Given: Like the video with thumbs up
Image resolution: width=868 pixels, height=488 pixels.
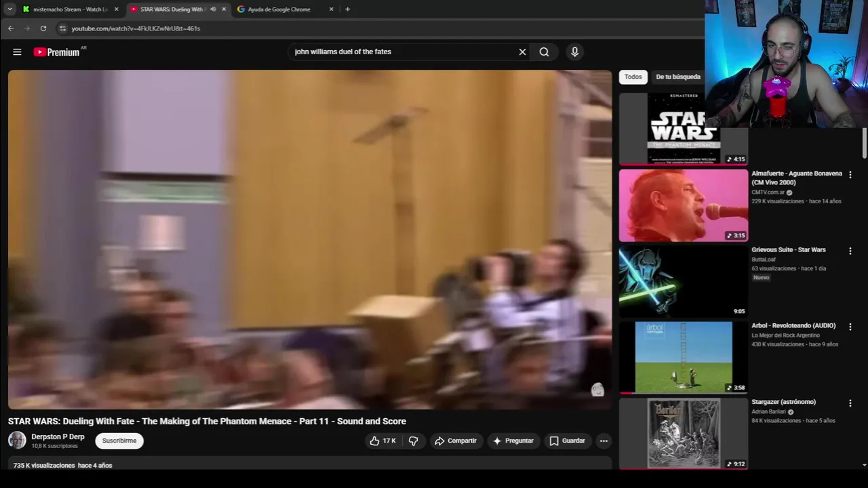Looking at the screenshot, I should coord(382,441).
